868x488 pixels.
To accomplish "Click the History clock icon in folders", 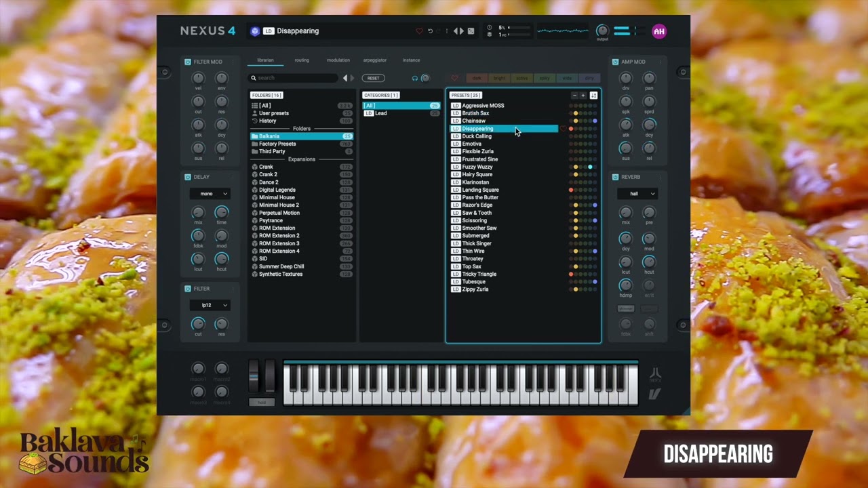I will [254, 121].
